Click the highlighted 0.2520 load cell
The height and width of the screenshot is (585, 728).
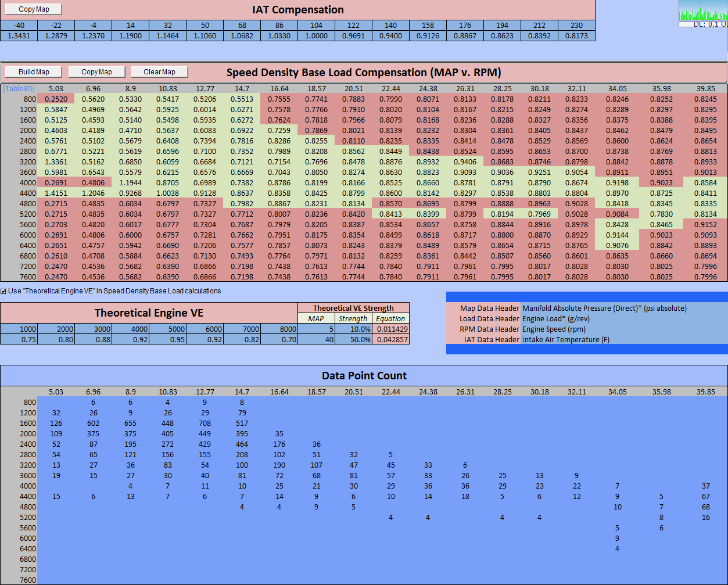[x=56, y=98]
